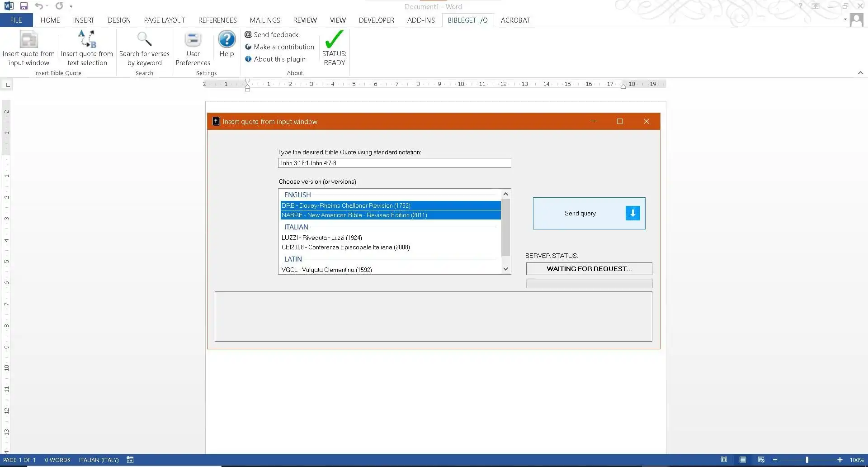Open Customize Quick Access Toolbar dropdown
This screenshot has width=868, height=467.
pyautogui.click(x=71, y=6)
